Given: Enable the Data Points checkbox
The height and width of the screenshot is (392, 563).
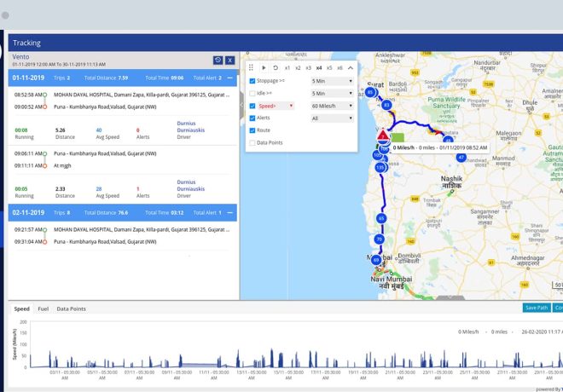Looking at the screenshot, I should coord(252,143).
